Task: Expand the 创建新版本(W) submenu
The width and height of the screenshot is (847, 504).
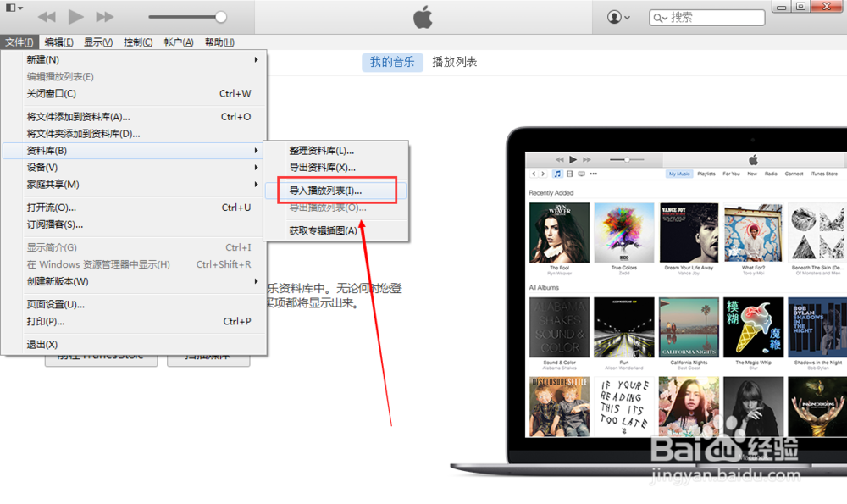Action: coord(134,281)
